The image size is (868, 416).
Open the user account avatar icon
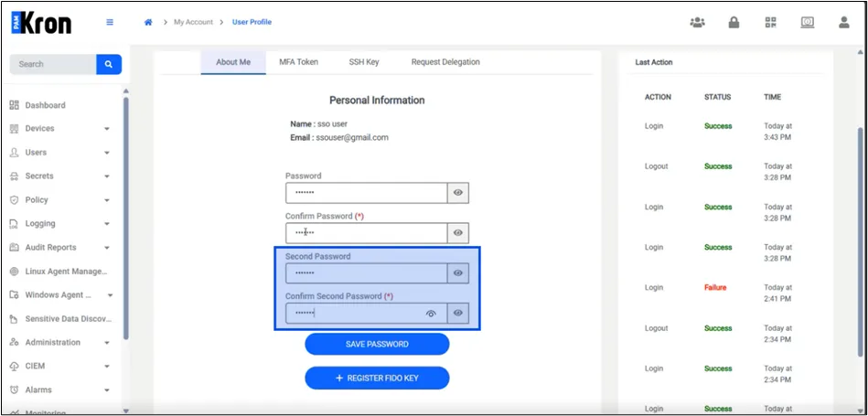(843, 22)
